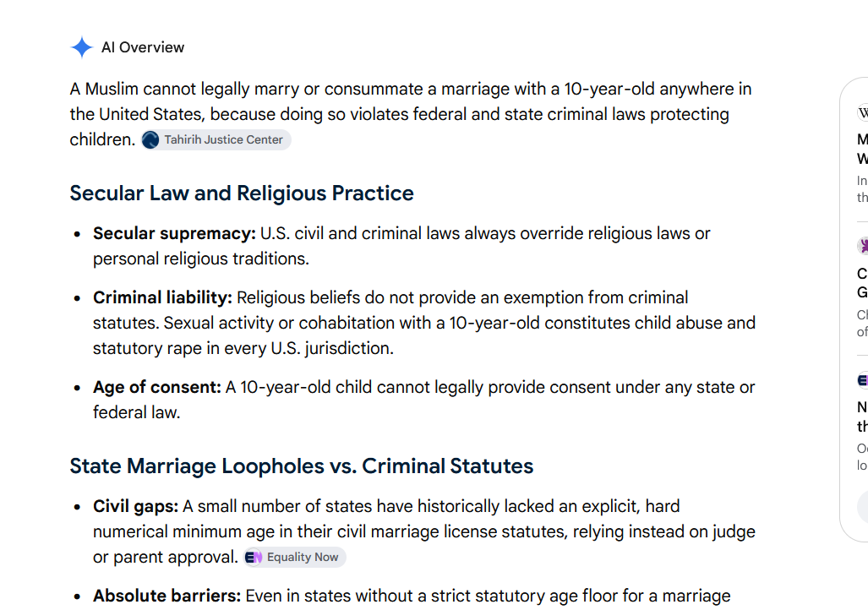The width and height of the screenshot is (868, 610).
Task: Click the Equality Now favicon in side panel
Action: point(863,380)
